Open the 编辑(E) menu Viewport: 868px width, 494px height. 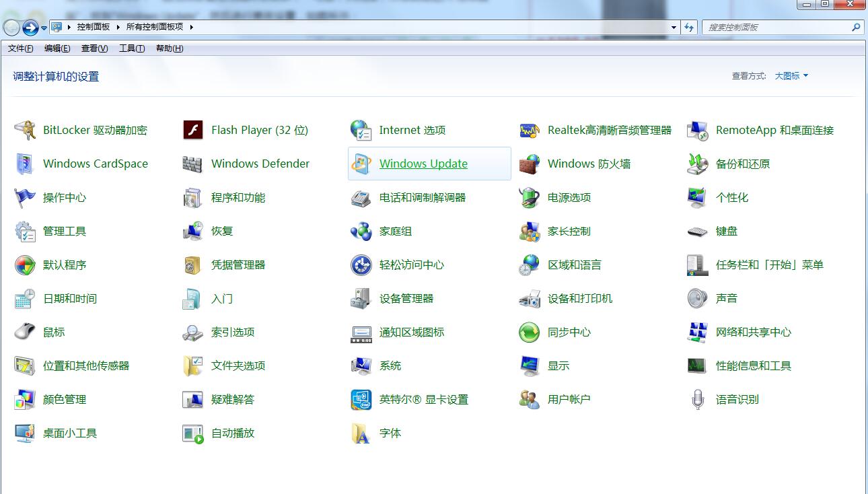coord(57,48)
